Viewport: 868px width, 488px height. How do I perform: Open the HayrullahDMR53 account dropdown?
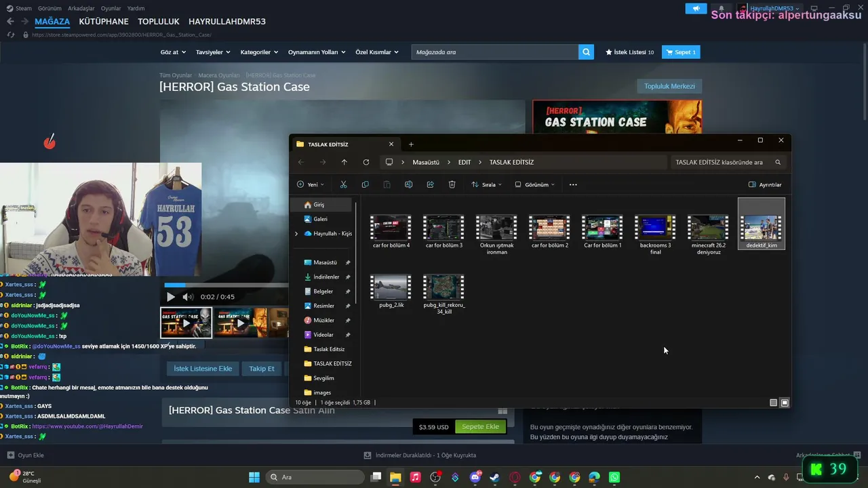[x=773, y=8]
